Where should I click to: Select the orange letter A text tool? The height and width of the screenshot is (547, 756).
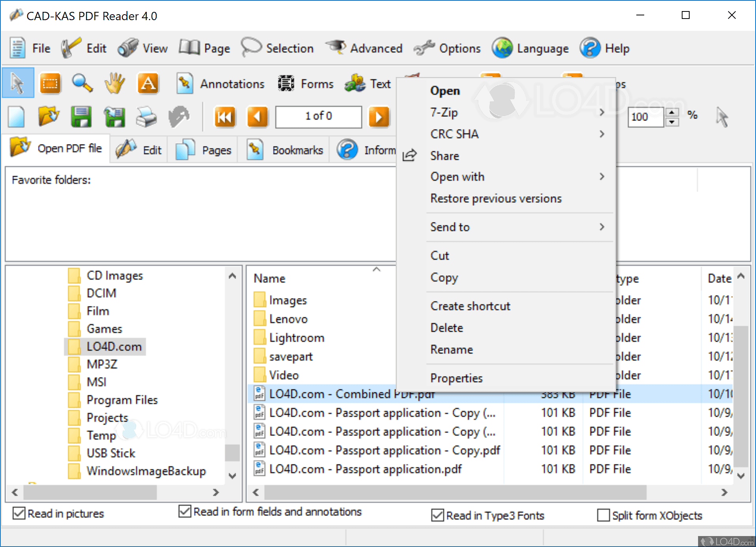pyautogui.click(x=148, y=83)
